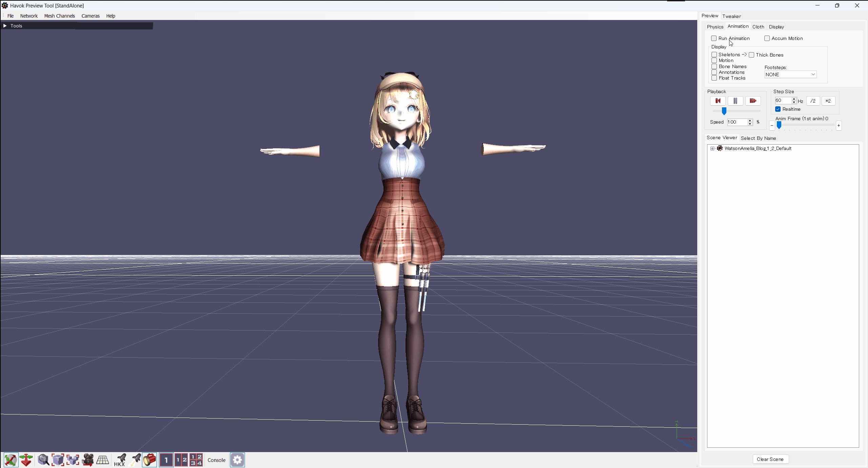
Task: Switch to the Tweaker tab
Action: click(x=731, y=16)
